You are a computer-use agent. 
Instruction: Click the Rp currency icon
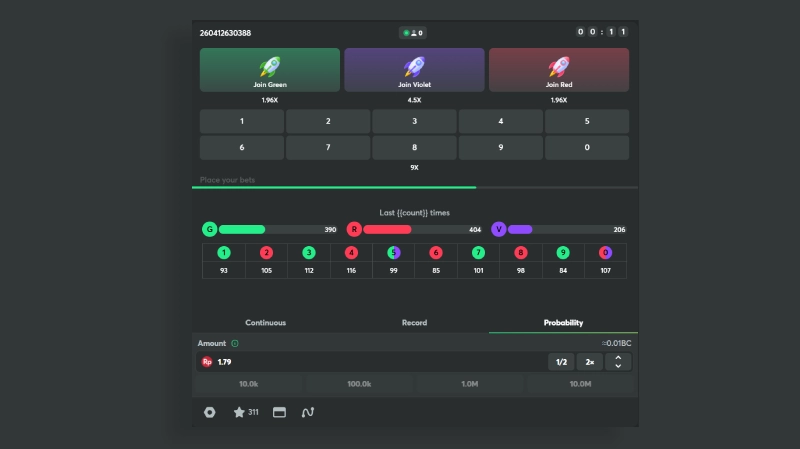[207, 362]
